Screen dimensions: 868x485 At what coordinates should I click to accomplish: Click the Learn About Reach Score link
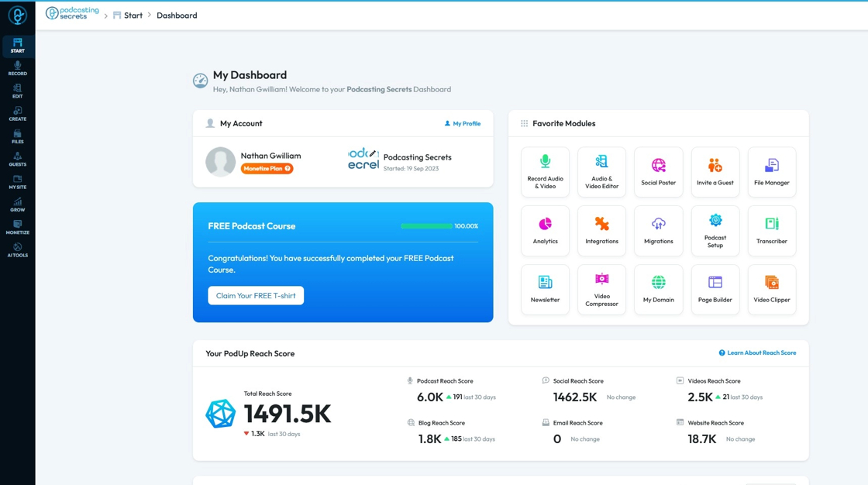[x=757, y=353]
